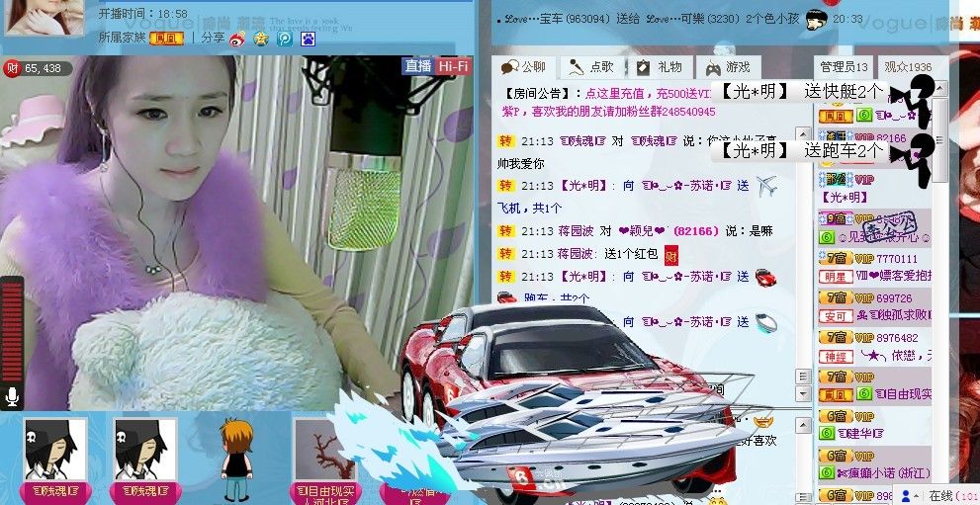The image size is (980, 505).
Task: Open 【光*明】 on the 飞机 gift row
Action: pyautogui.click(x=582, y=186)
